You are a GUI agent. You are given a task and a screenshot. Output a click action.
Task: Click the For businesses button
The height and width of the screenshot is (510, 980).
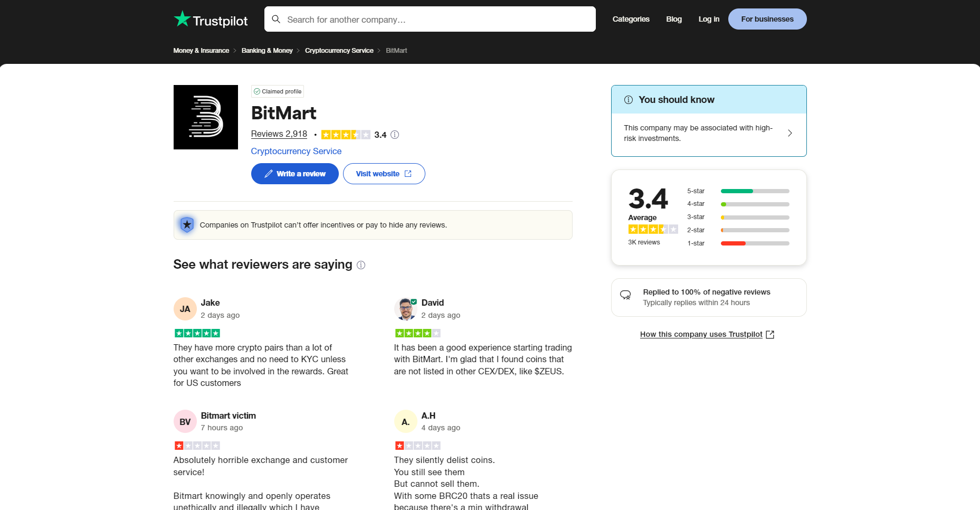pyautogui.click(x=767, y=19)
